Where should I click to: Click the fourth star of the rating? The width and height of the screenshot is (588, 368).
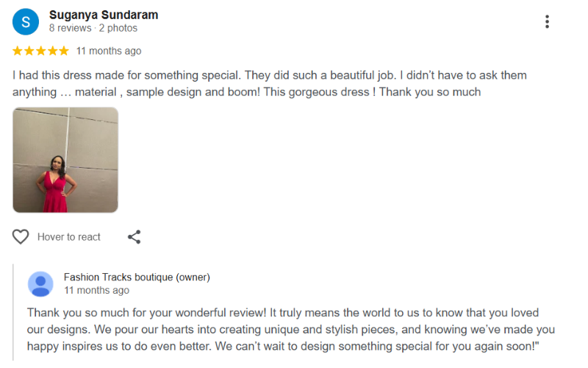[x=52, y=51]
